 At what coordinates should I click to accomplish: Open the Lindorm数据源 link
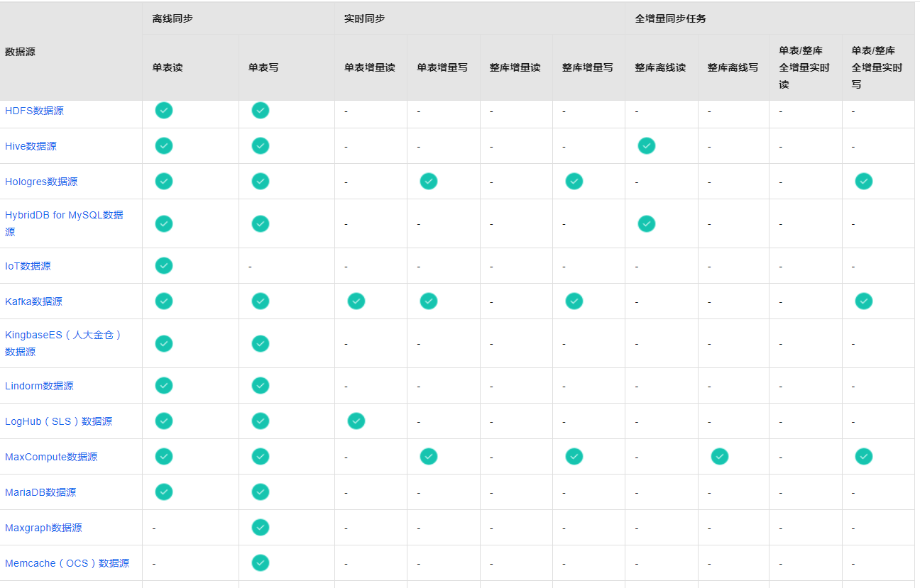39,386
